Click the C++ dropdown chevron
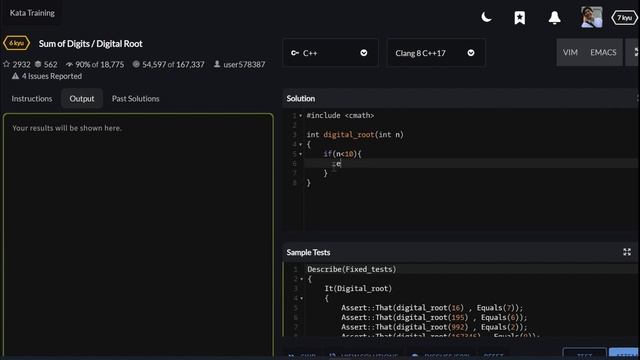 [364, 53]
